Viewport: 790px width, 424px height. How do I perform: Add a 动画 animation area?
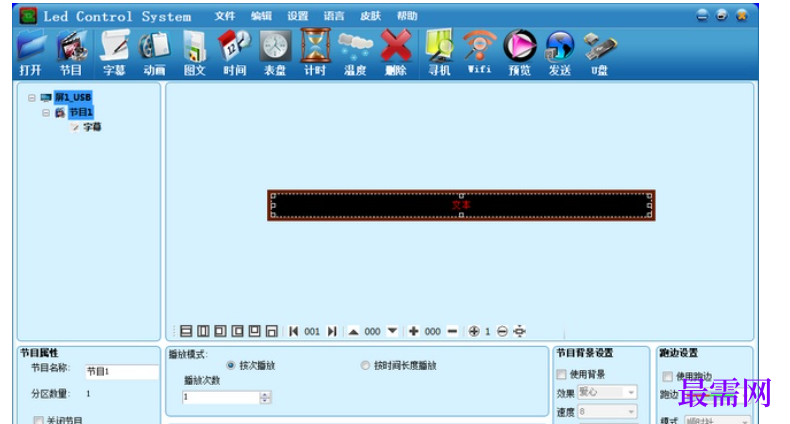point(154,52)
